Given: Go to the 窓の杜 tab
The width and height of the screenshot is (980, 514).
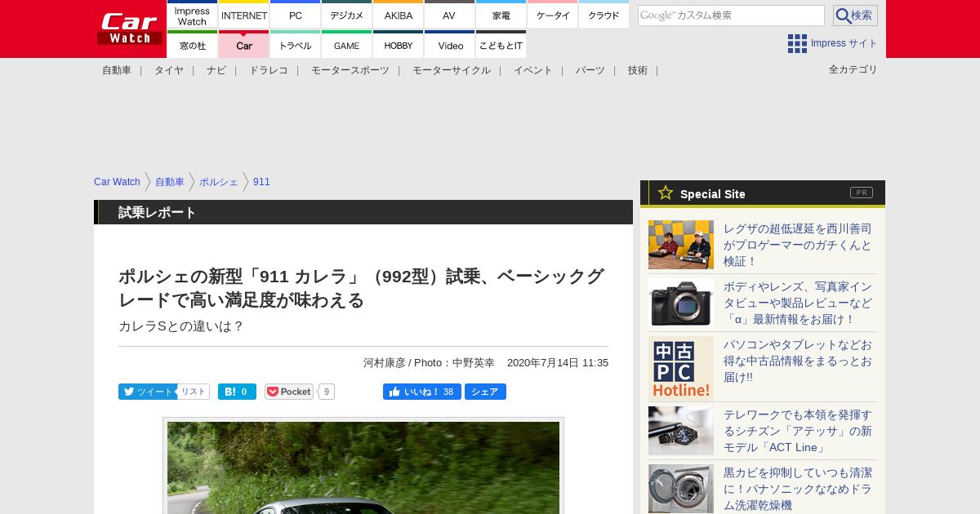Looking at the screenshot, I should click(193, 45).
